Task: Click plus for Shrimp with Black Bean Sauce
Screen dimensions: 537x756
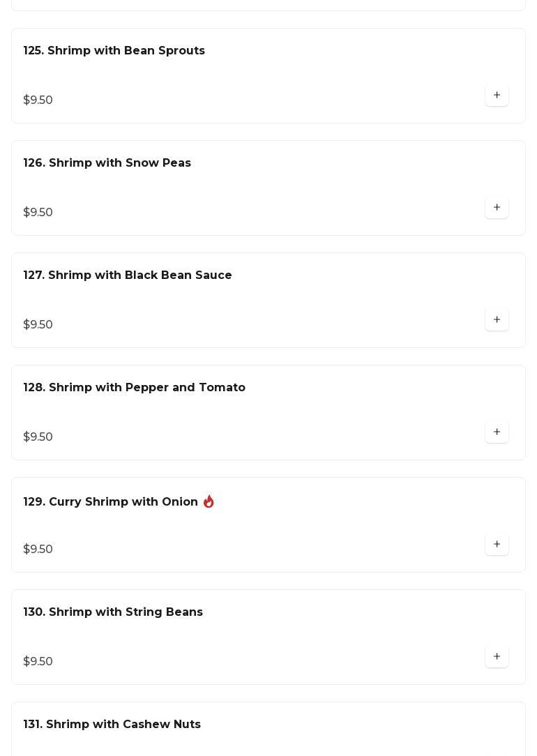Action: coord(497,320)
